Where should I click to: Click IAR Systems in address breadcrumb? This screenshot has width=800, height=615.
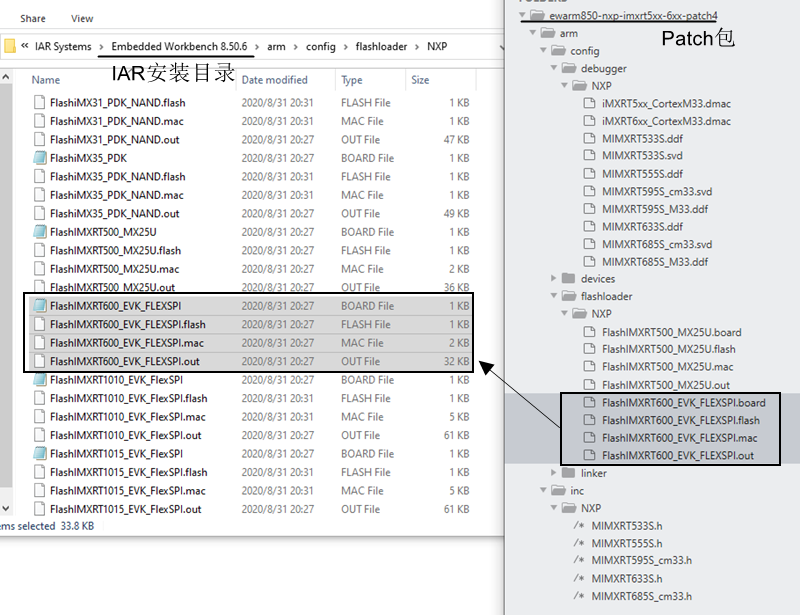pos(63,46)
